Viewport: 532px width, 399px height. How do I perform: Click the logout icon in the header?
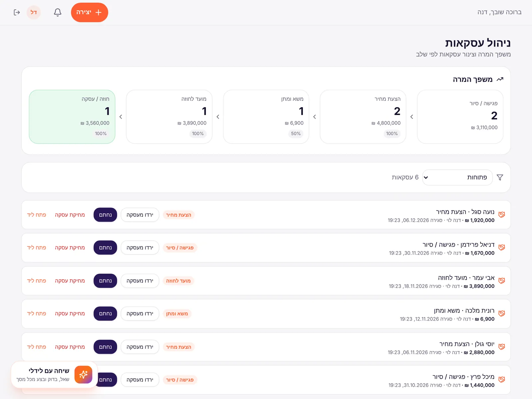pyautogui.click(x=17, y=12)
